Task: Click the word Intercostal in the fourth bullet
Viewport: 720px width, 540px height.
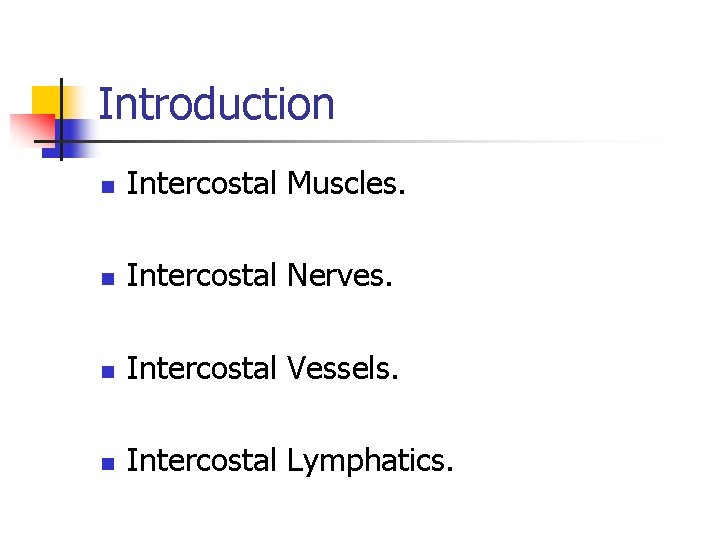Action: point(202,460)
